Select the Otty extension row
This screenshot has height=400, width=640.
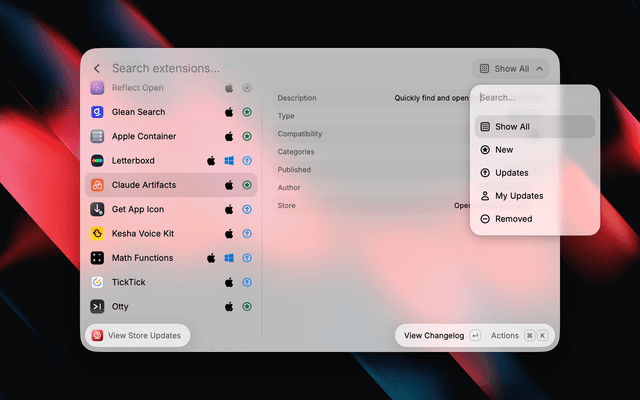(171, 307)
